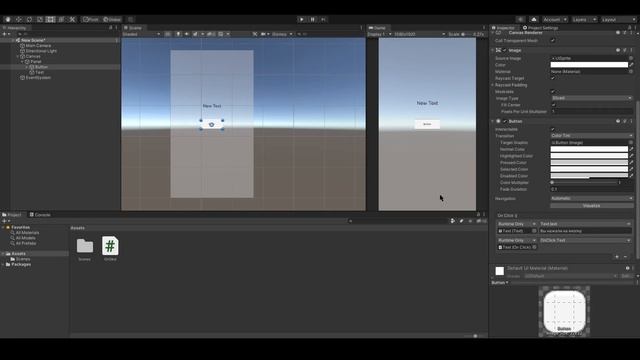Image resolution: width=640 pixels, height=360 pixels.
Task: Click the Normal Color swatch
Action: tap(589, 149)
